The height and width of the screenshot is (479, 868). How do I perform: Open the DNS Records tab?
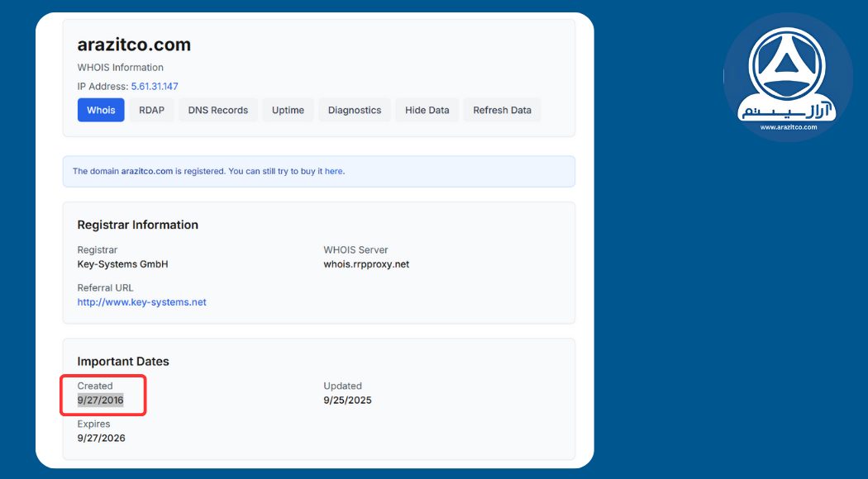[218, 110]
